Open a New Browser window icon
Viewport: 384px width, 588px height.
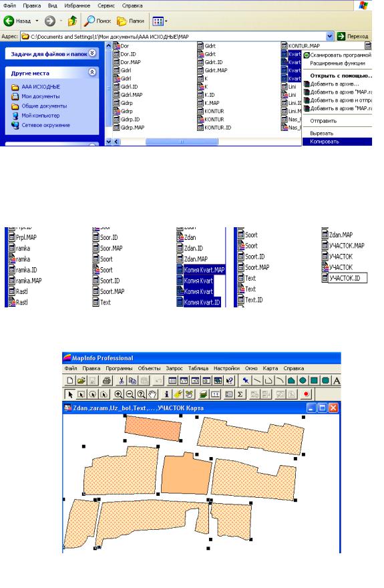[x=172, y=381]
